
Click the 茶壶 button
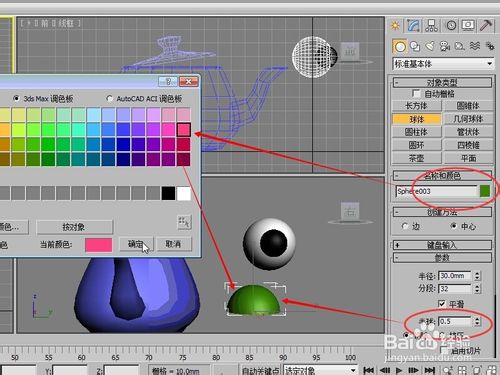tap(416, 158)
